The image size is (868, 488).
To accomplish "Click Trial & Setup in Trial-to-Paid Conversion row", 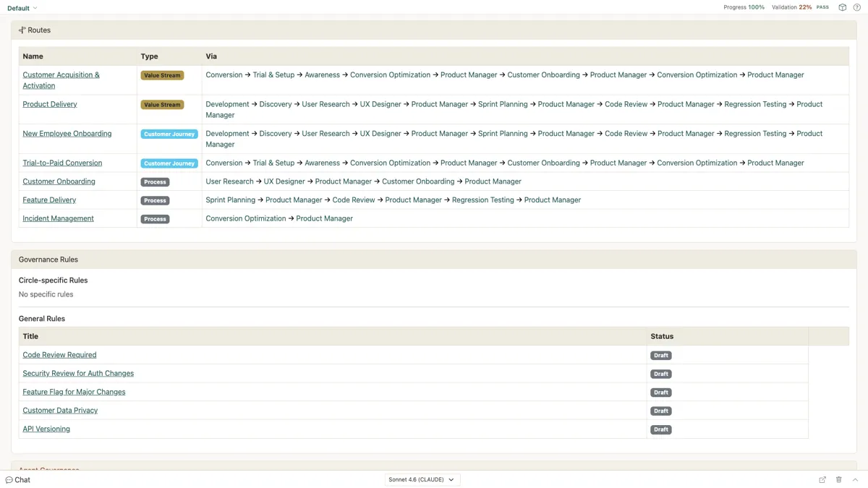I will [x=273, y=163].
